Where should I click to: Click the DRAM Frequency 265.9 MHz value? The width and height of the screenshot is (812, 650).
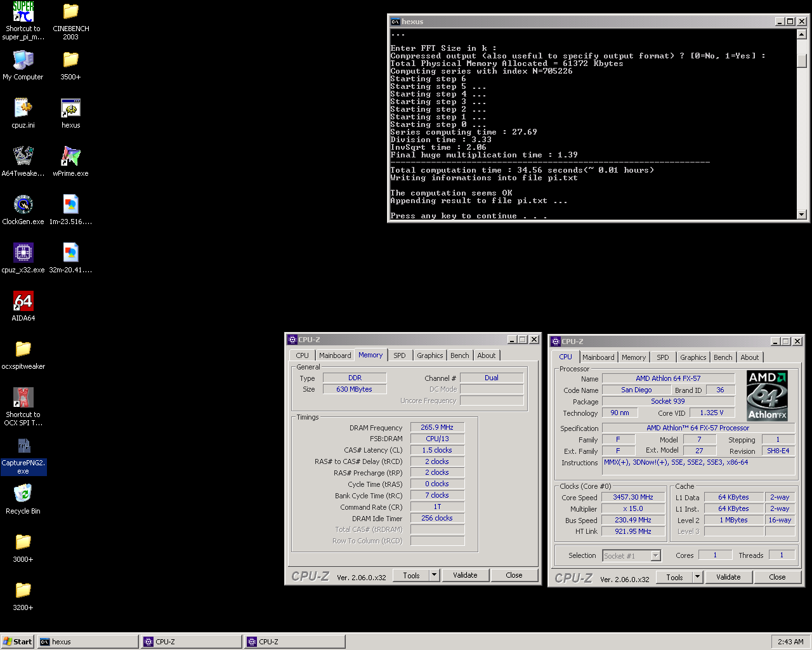437,427
